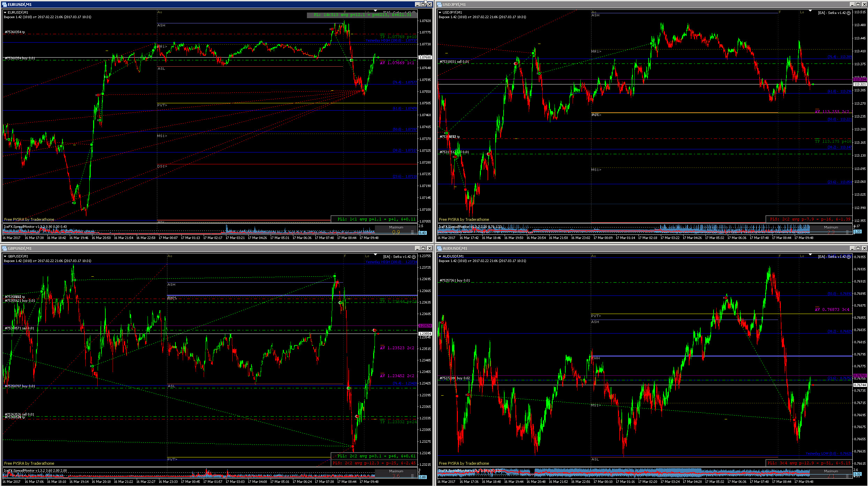Viewport: 868px width, 486px height.
Task: Select the '#75257361 buy 0.01' order label
Action: [455, 281]
